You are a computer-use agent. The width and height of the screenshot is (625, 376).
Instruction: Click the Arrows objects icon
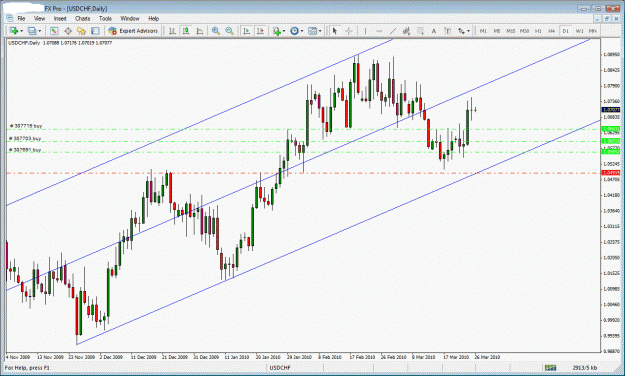coord(461,31)
